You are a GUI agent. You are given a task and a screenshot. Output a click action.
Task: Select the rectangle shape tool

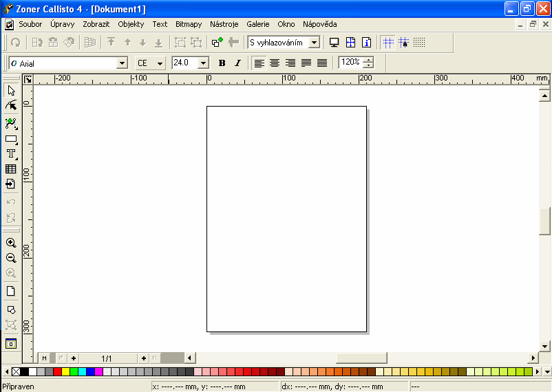coord(11,139)
